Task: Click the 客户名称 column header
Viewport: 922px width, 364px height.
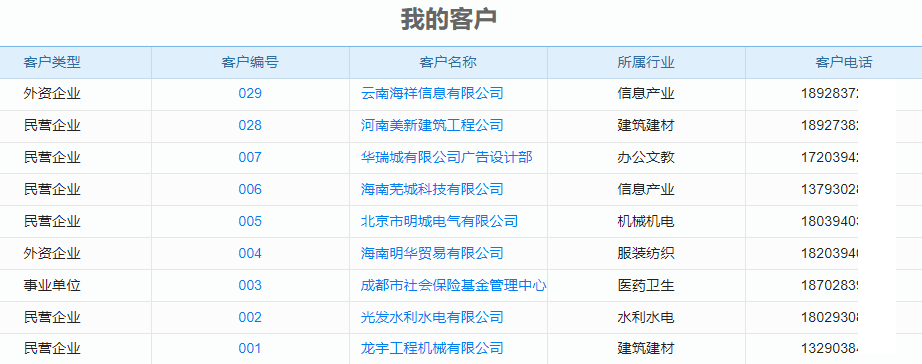Action: coord(448,62)
